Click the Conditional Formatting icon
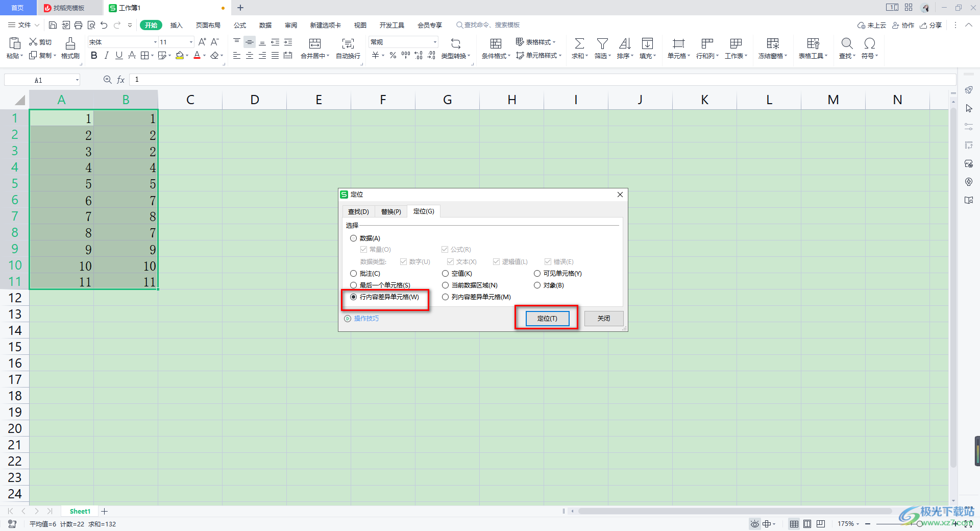980x531 pixels. point(496,43)
